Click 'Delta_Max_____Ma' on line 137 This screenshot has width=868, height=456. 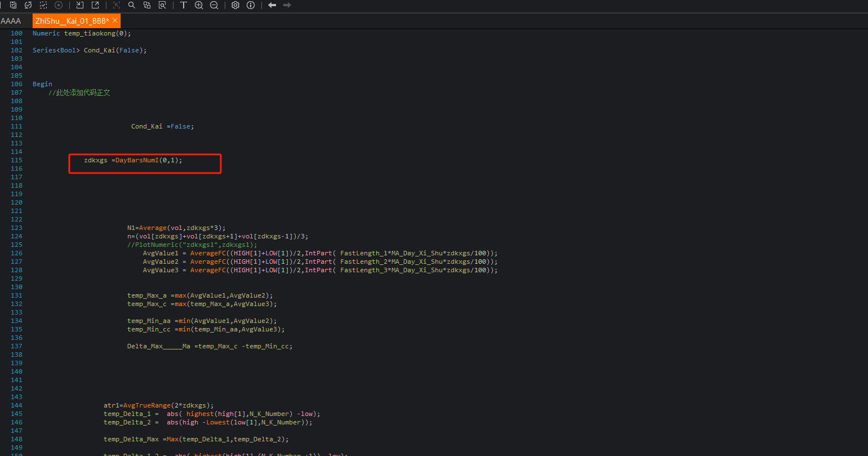pos(159,346)
